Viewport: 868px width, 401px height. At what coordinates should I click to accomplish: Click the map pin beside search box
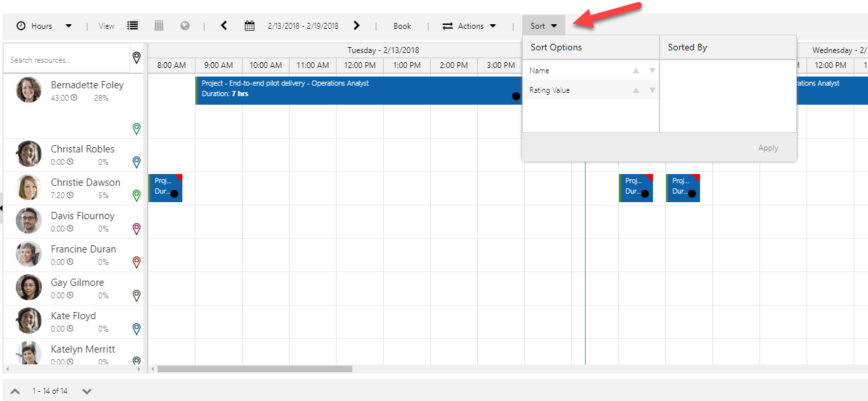pos(137,58)
